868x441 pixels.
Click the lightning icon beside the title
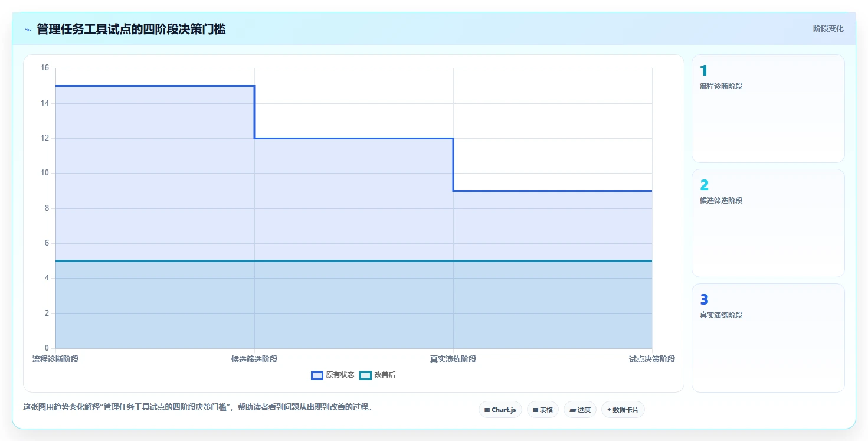pos(28,30)
